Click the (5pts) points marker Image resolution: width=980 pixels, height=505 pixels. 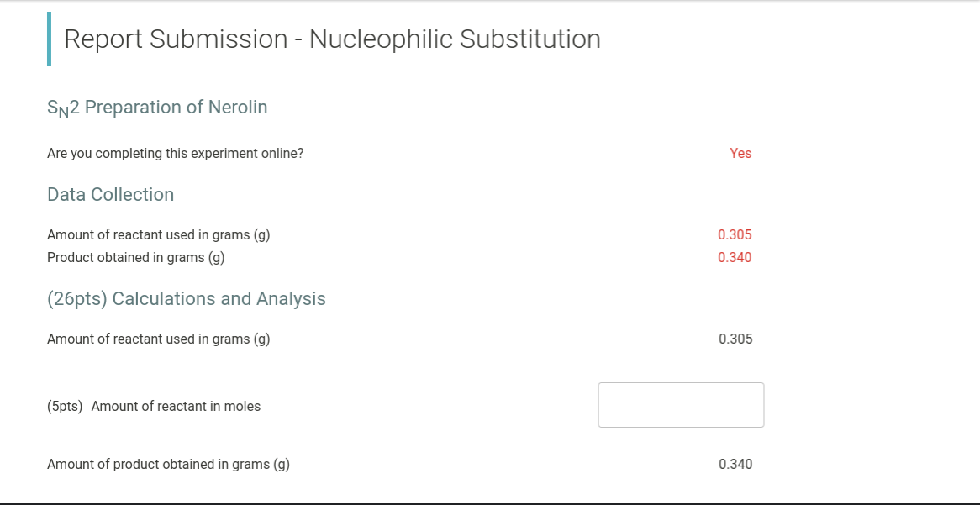click(65, 406)
